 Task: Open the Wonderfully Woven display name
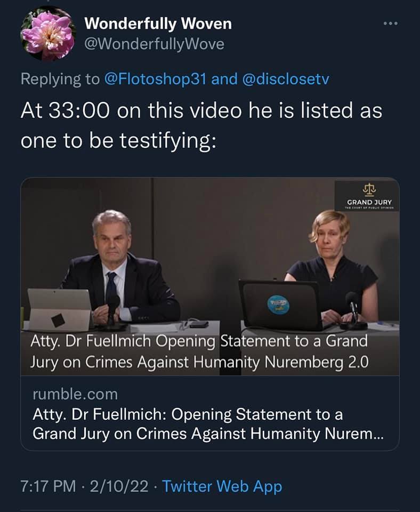pos(158,23)
